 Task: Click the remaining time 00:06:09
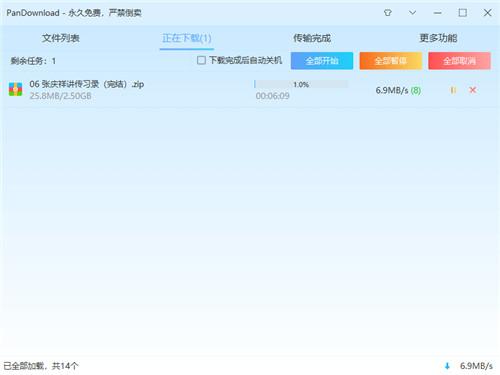tap(272, 96)
